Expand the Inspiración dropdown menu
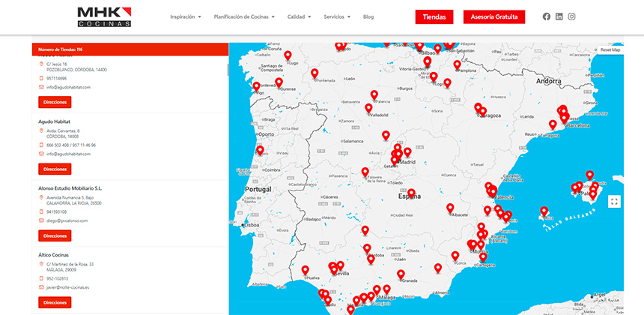 186,16
